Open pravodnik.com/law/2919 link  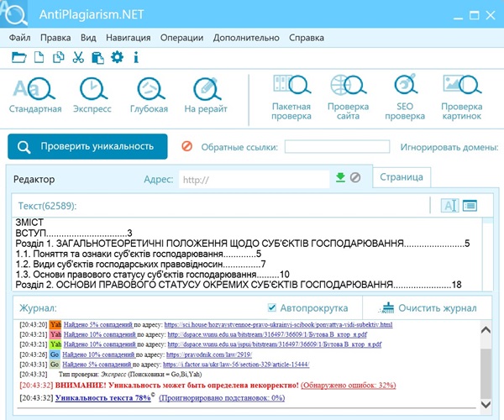(209, 354)
